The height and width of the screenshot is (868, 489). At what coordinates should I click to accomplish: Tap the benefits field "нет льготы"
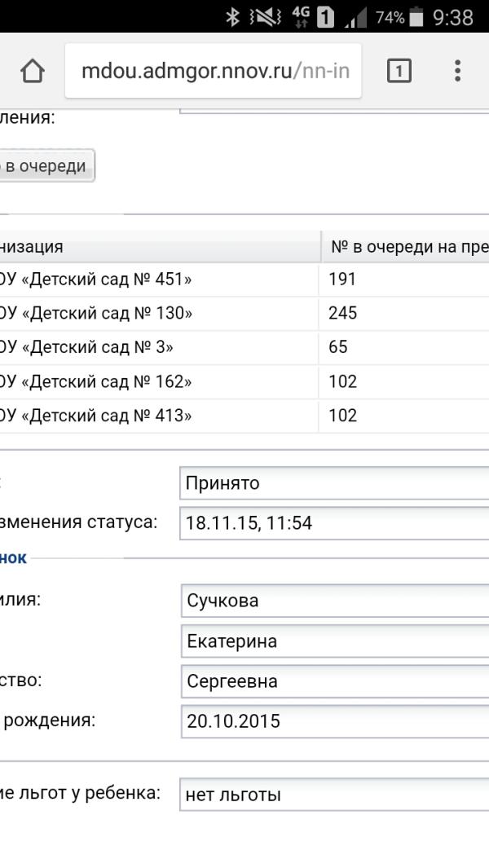coord(334,794)
